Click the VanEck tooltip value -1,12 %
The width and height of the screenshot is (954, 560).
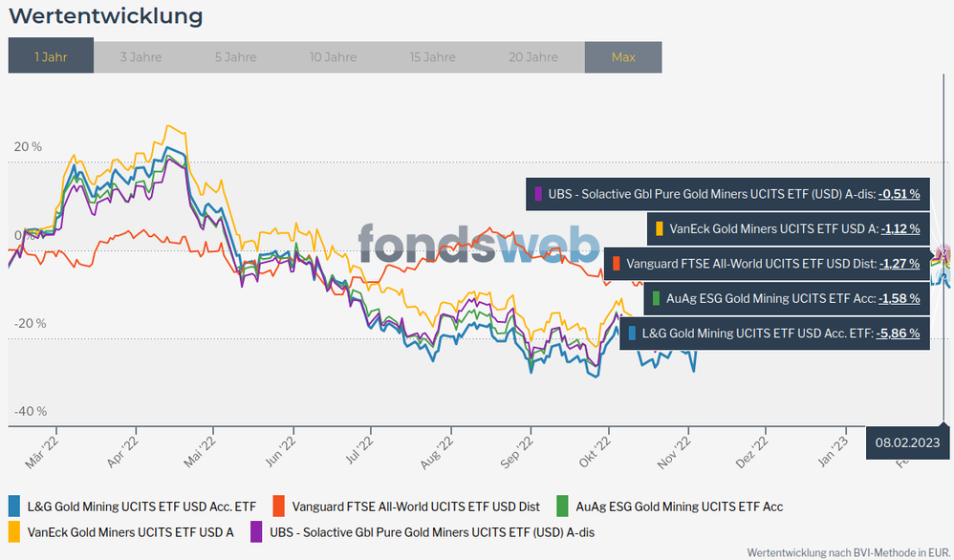point(900,228)
